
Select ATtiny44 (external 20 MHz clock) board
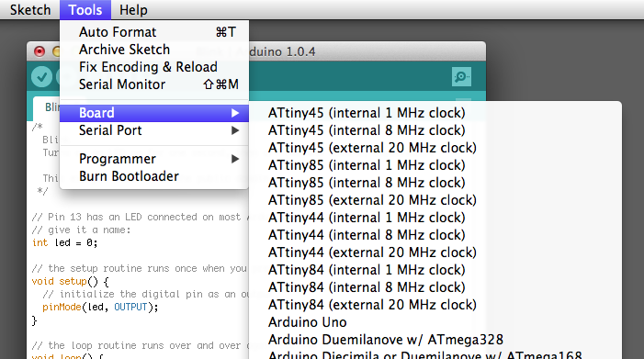tap(435, 252)
